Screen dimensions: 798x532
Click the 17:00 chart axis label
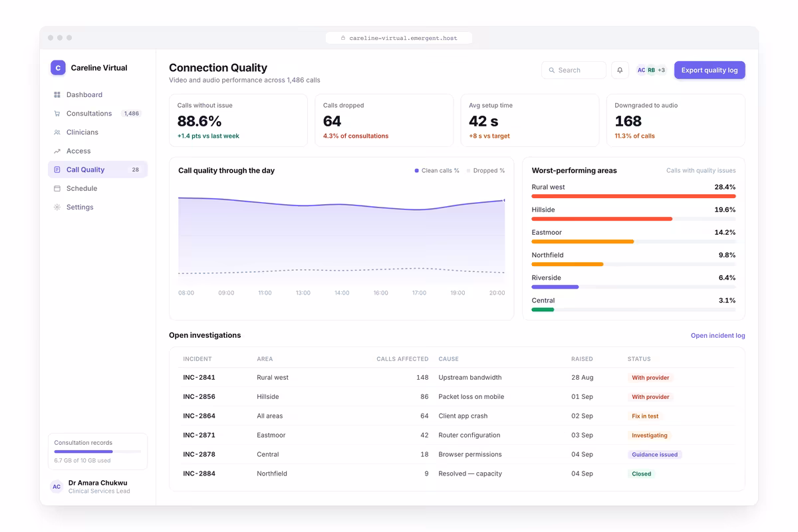tap(419, 293)
